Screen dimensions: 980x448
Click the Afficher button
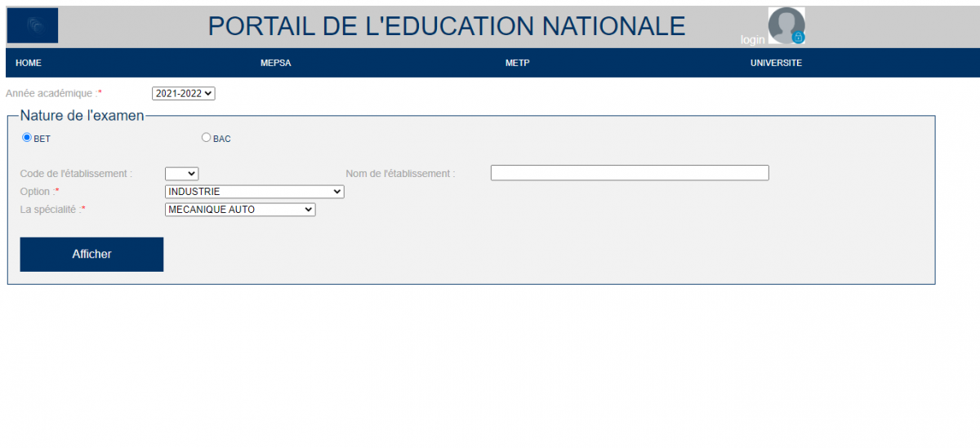[91, 255]
